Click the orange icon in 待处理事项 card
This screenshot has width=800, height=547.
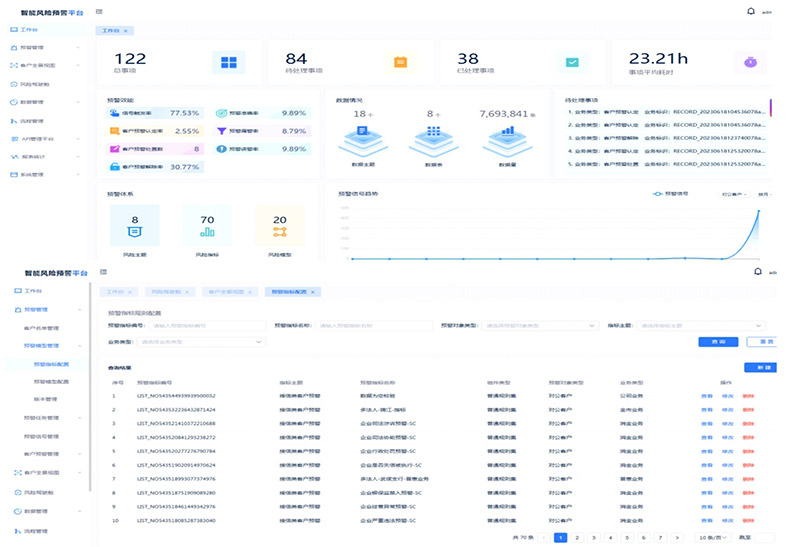(400, 62)
